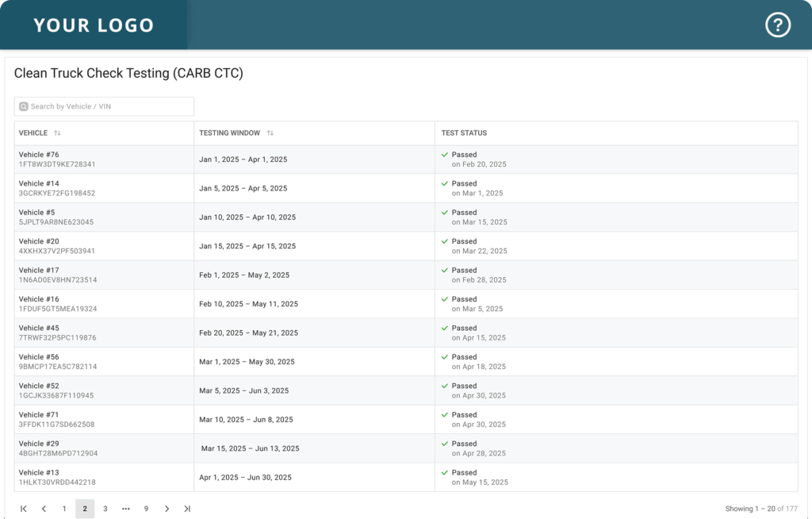The height and width of the screenshot is (519, 812).
Task: Click the 'on Mar 5, 2025' pass date
Action: (477, 309)
